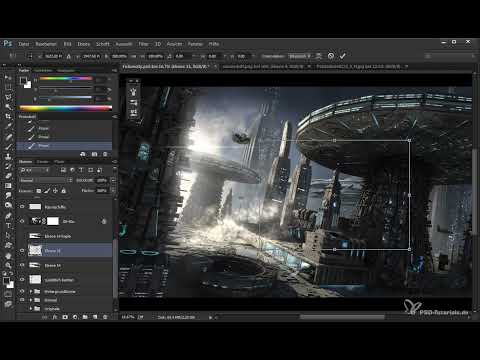480x360 pixels.
Task: Toggle width-height link chain in options bar
Action: [134, 56]
